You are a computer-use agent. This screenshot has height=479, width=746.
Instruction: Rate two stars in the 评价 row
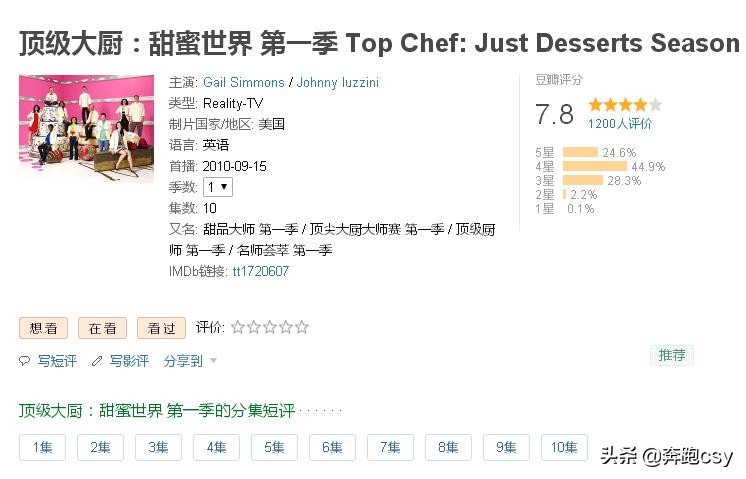(x=254, y=327)
